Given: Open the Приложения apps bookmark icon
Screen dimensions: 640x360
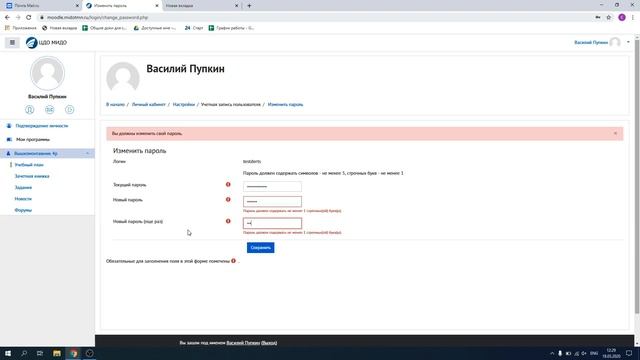Looking at the screenshot, I should 21,28.
